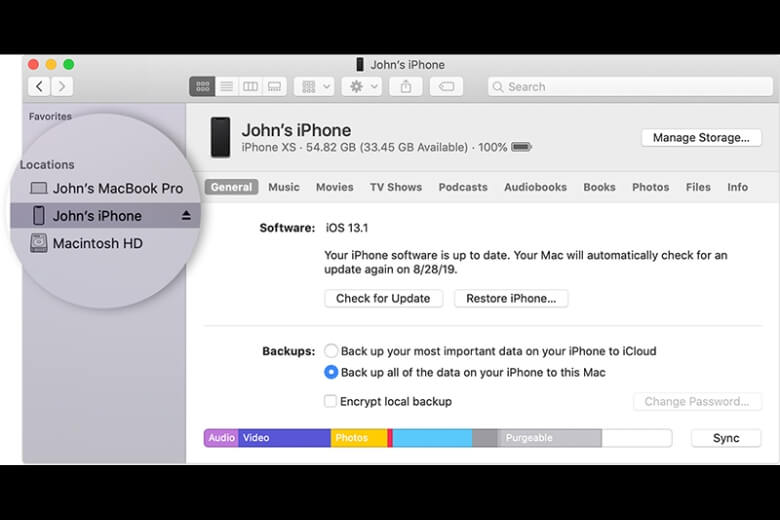Viewport: 780px width, 520px height.
Task: Select John's MacBook Pro in Locations
Action: click(106, 189)
